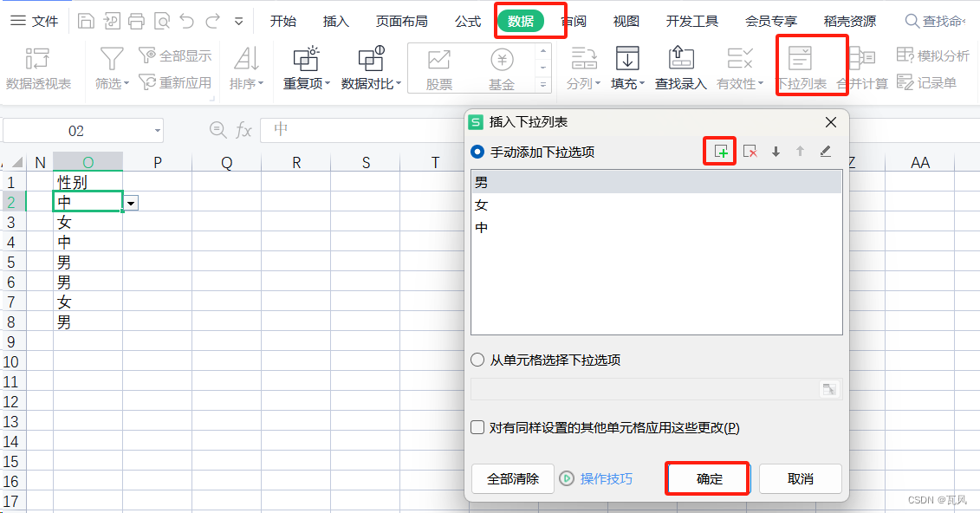Viewport: 980px width, 513px height.
Task: Move the selected option down
Action: (x=775, y=151)
